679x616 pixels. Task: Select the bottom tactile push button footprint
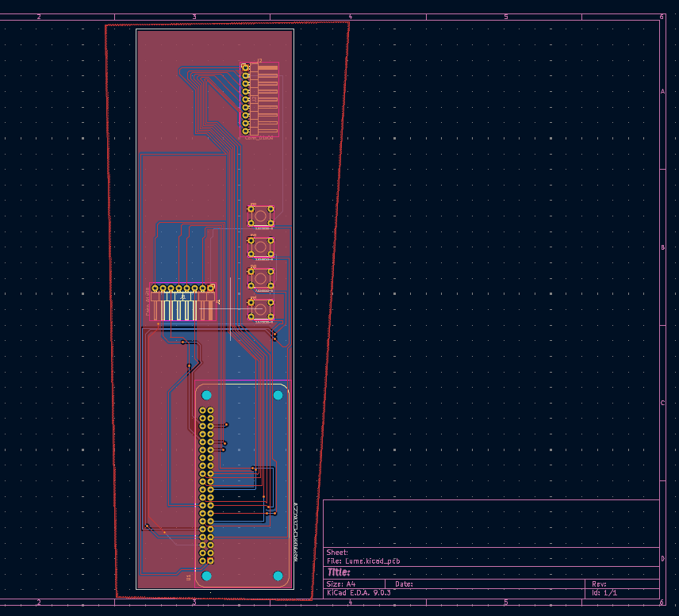click(261, 310)
